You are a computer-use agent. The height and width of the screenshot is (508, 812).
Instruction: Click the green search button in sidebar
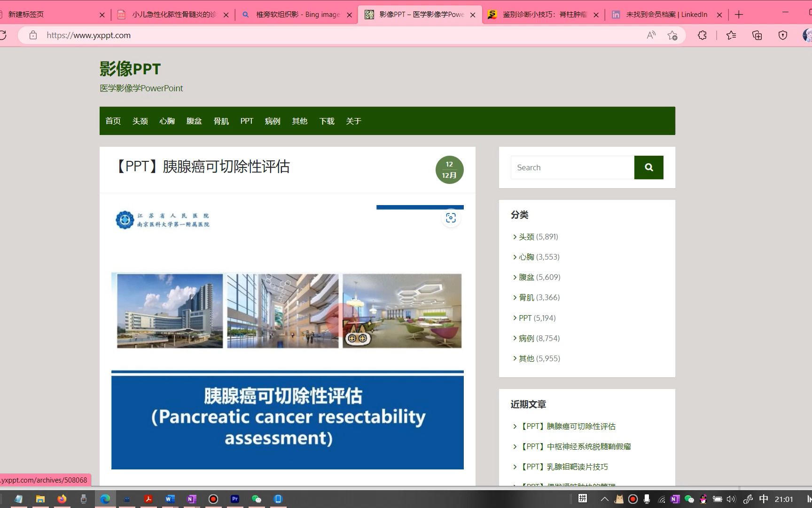point(648,167)
